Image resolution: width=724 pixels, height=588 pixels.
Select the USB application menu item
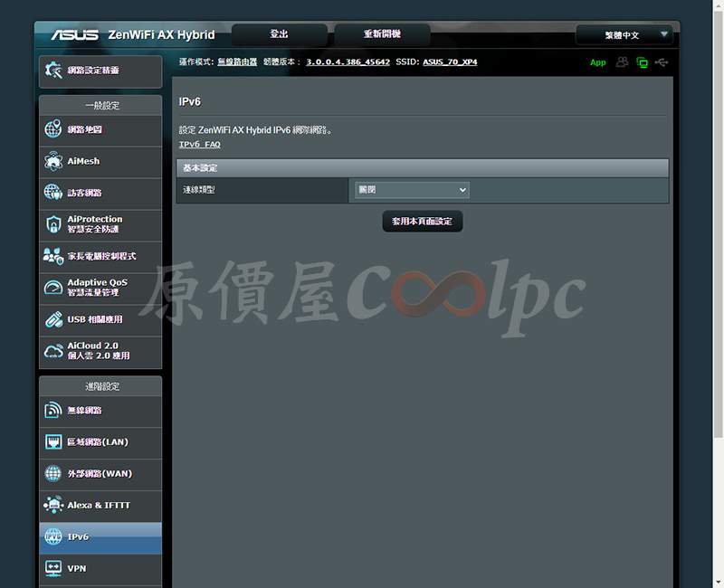100,319
